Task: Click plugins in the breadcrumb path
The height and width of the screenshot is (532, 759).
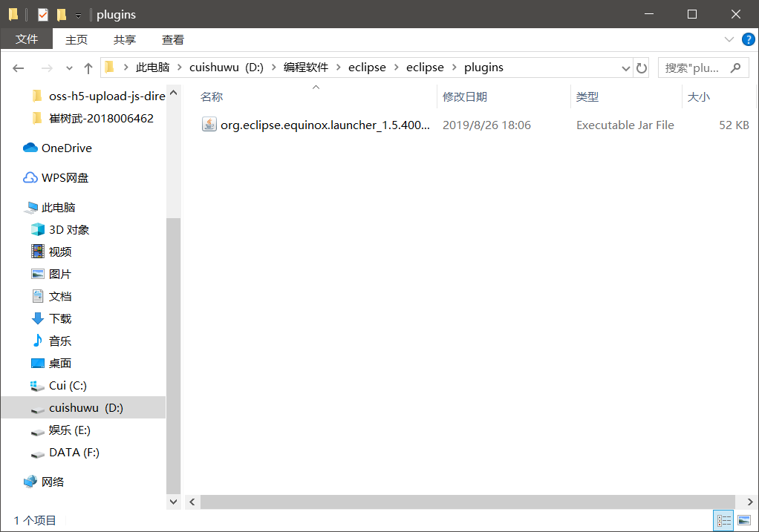Action: [x=483, y=68]
